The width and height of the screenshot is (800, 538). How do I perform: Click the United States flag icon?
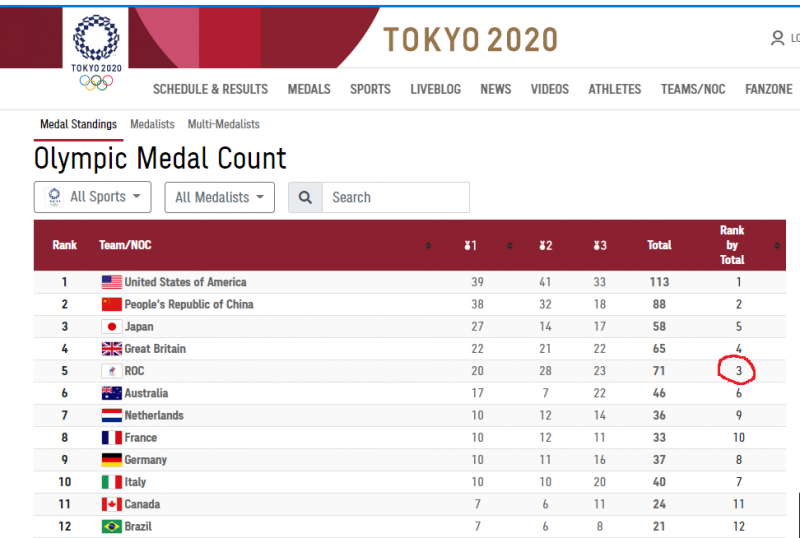(x=111, y=282)
